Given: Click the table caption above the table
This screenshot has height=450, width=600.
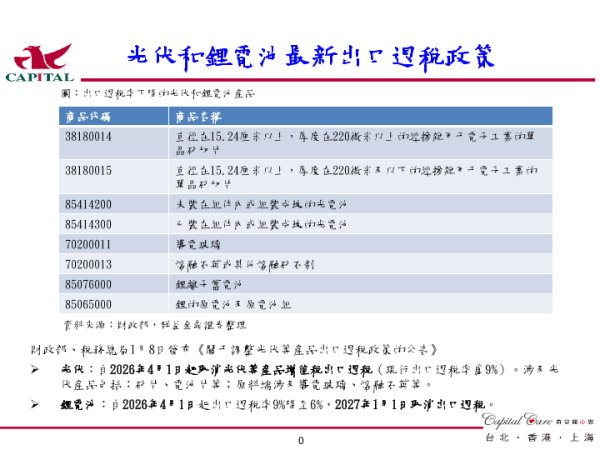Looking at the screenshot, I should coord(158,92).
